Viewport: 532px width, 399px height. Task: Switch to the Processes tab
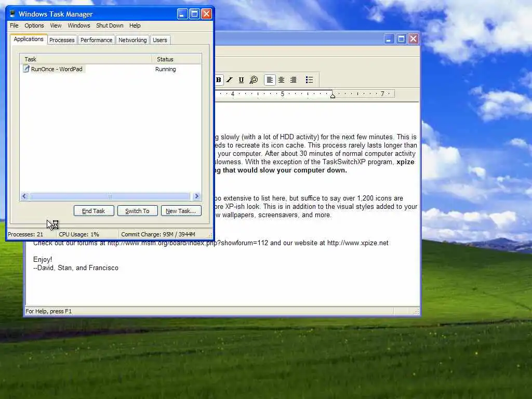[62, 40]
